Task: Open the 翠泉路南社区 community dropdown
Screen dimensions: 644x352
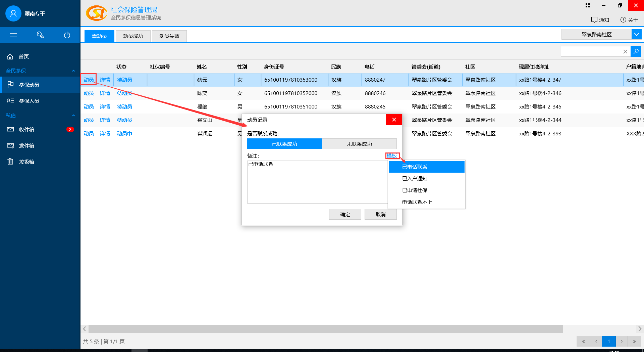Action: [636, 34]
